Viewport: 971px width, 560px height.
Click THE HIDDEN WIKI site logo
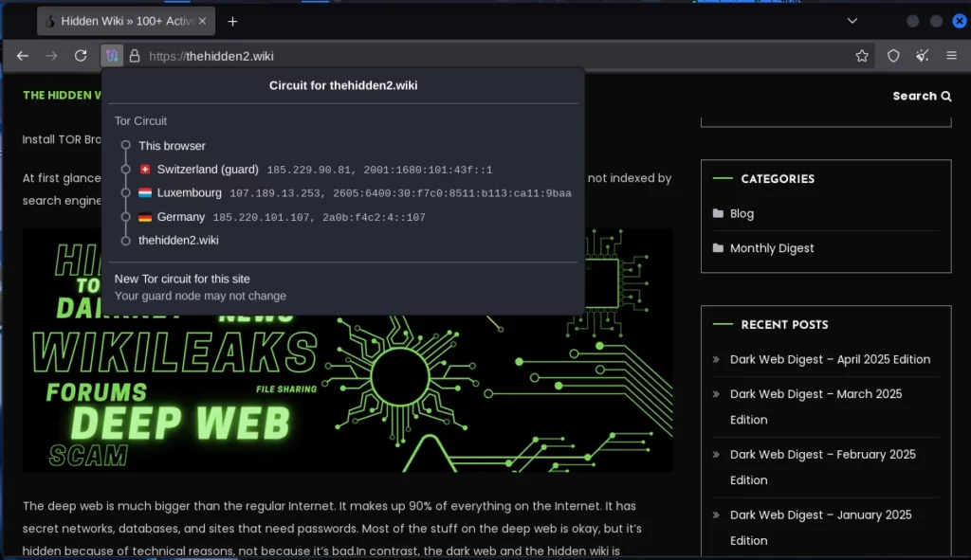[x=62, y=96]
